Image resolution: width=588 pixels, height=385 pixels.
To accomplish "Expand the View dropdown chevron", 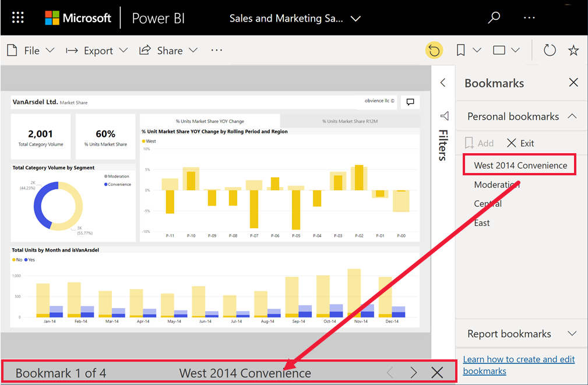I will click(x=516, y=50).
